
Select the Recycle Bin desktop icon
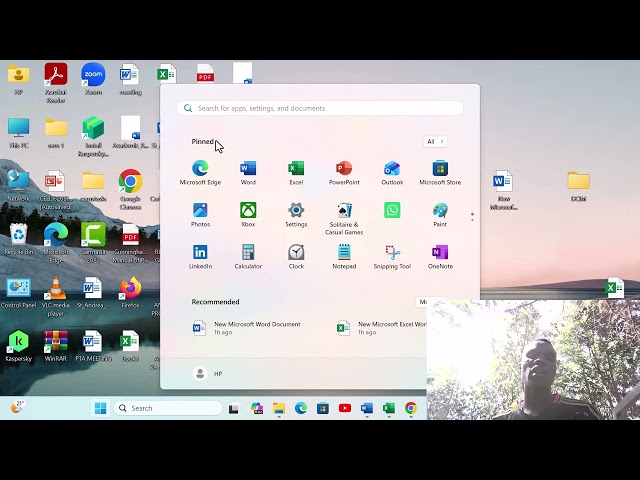coord(18,239)
